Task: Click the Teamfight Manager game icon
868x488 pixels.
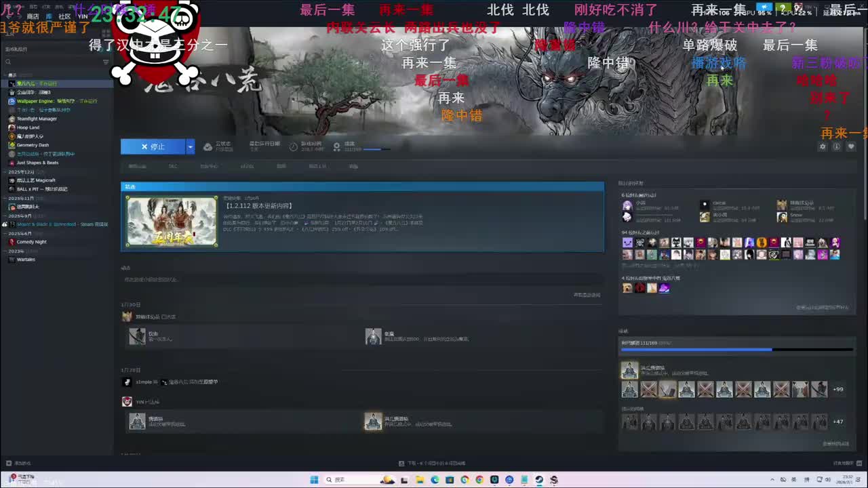Action: [12, 119]
